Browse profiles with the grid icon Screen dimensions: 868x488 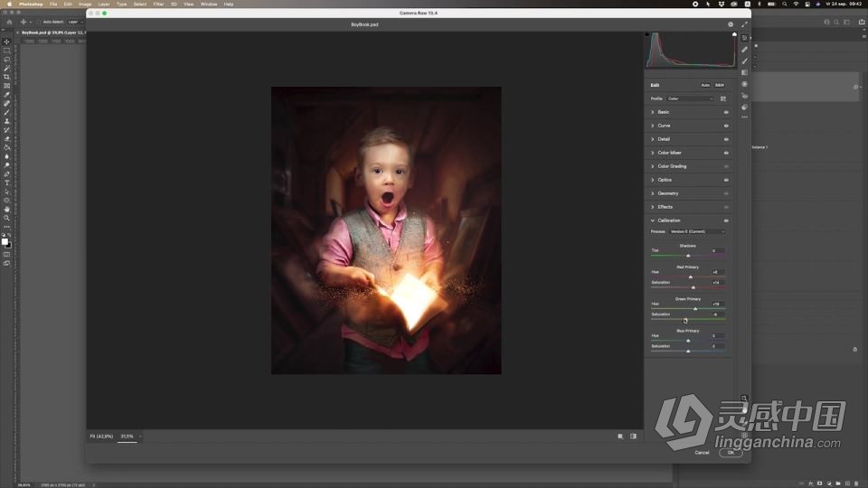(x=723, y=99)
